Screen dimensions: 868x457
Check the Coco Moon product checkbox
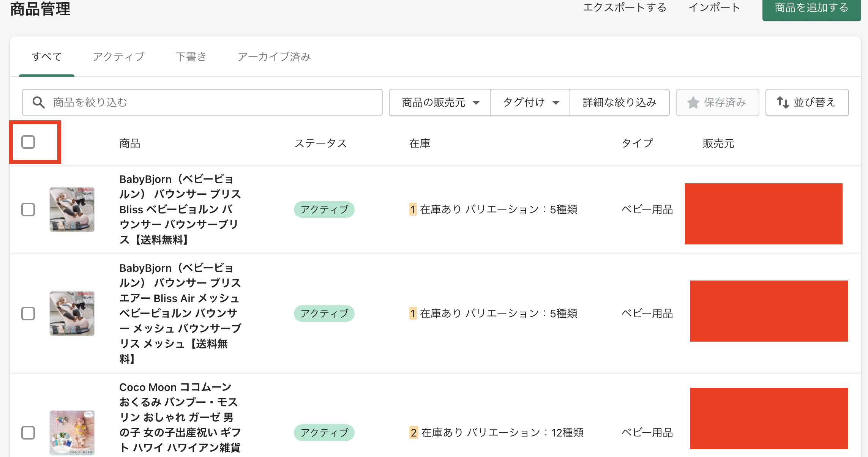(x=28, y=433)
